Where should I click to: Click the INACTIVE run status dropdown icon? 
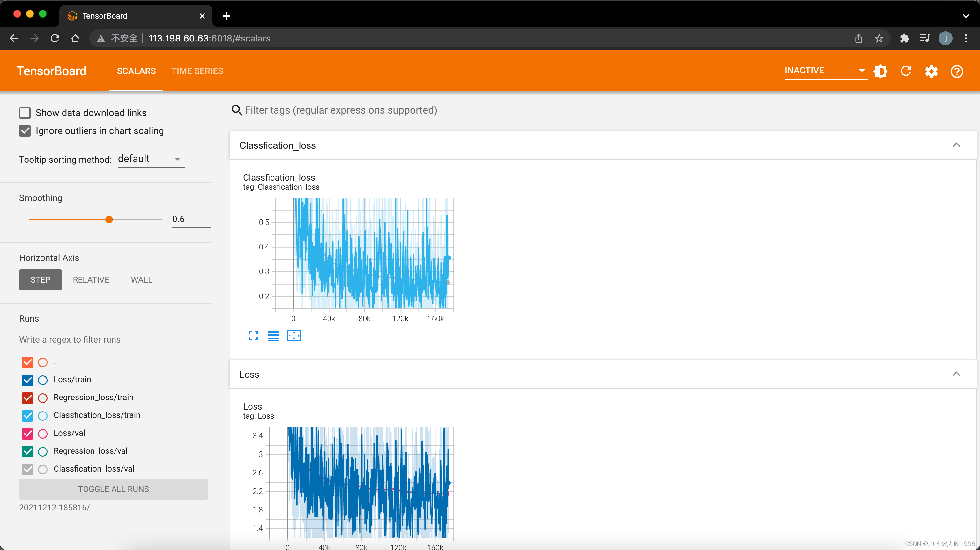[x=861, y=70]
